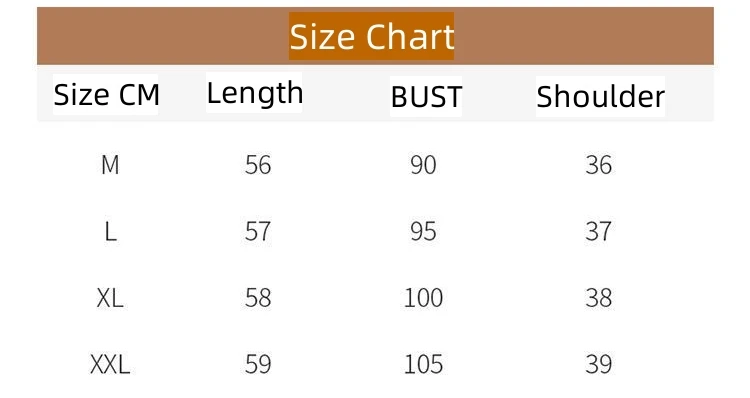This screenshot has width=750, height=398.
Task: Select the M size row label
Action: pyautogui.click(x=110, y=165)
